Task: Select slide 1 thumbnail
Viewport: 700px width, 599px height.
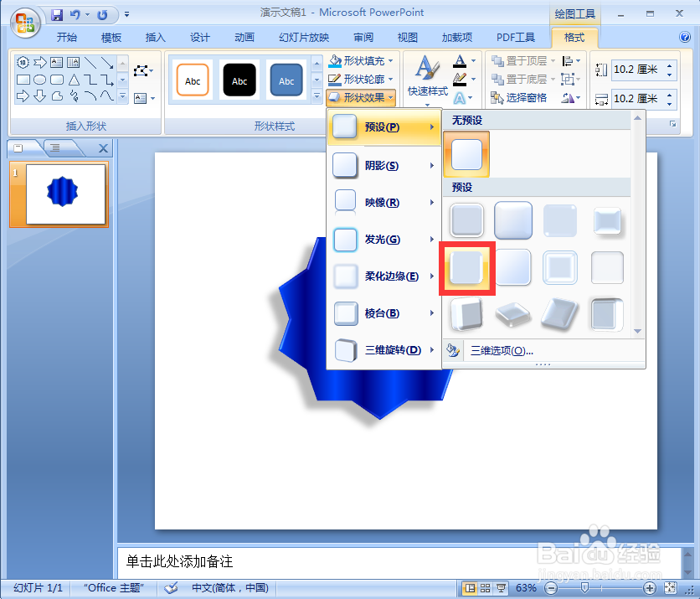Action: (x=65, y=194)
